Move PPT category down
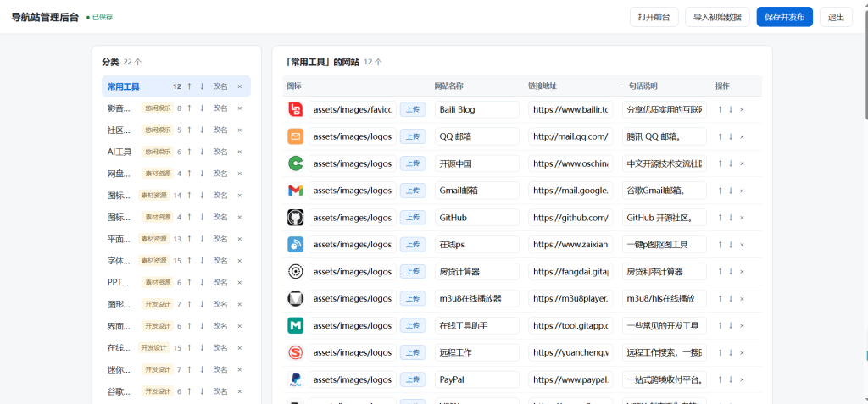Screen dimensions: 868x404 point(202,282)
